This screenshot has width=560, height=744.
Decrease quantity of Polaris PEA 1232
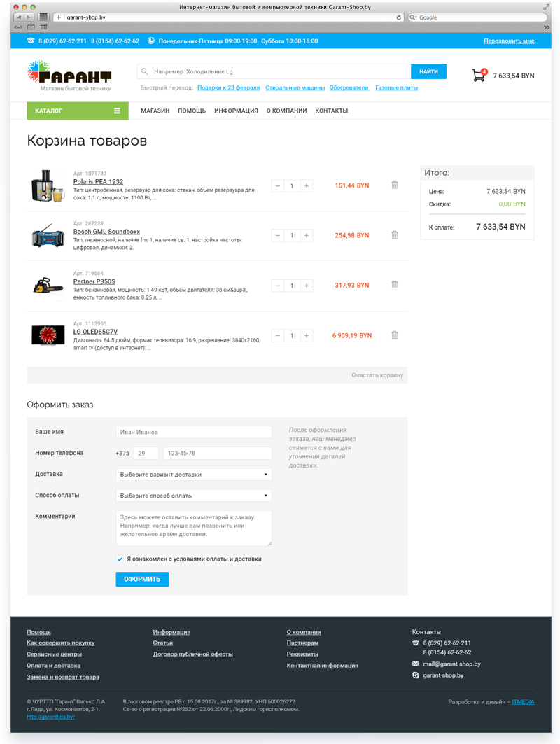(x=278, y=186)
